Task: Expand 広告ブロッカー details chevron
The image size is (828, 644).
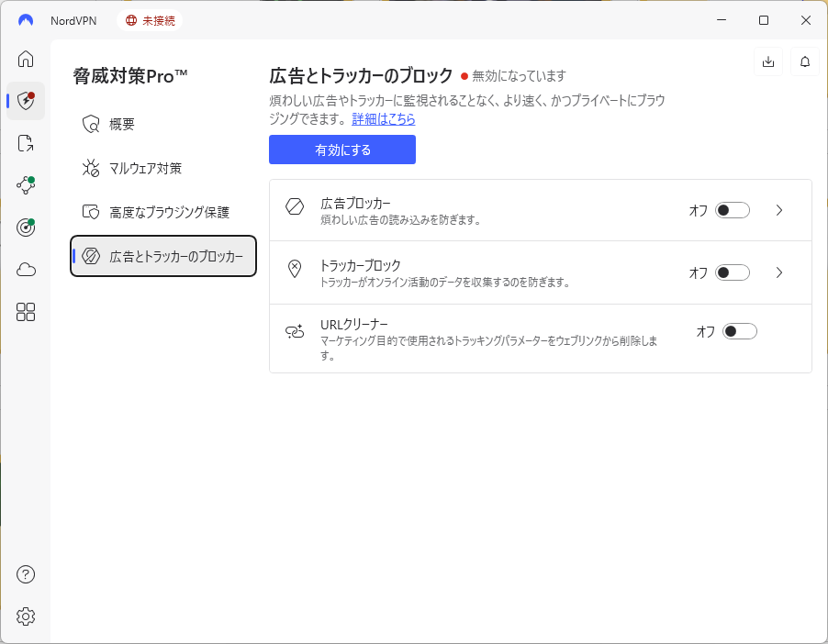Action: pos(779,210)
